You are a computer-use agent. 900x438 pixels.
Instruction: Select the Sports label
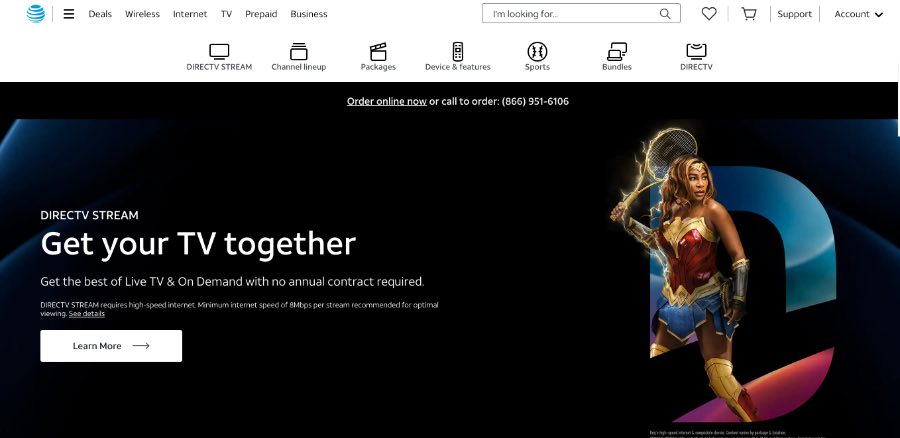pyautogui.click(x=537, y=67)
